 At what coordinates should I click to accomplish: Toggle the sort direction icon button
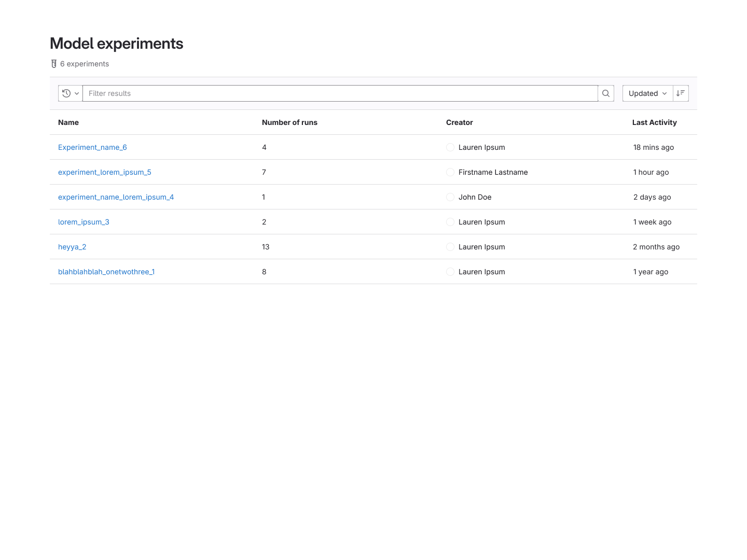(681, 93)
